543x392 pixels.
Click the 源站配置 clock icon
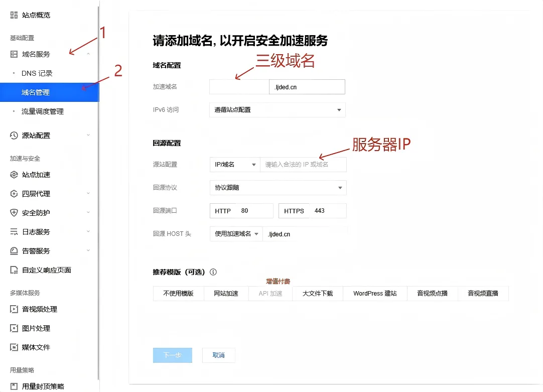14,136
